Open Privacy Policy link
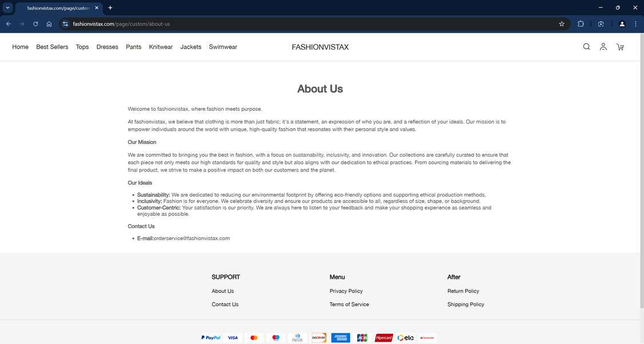 tap(346, 291)
